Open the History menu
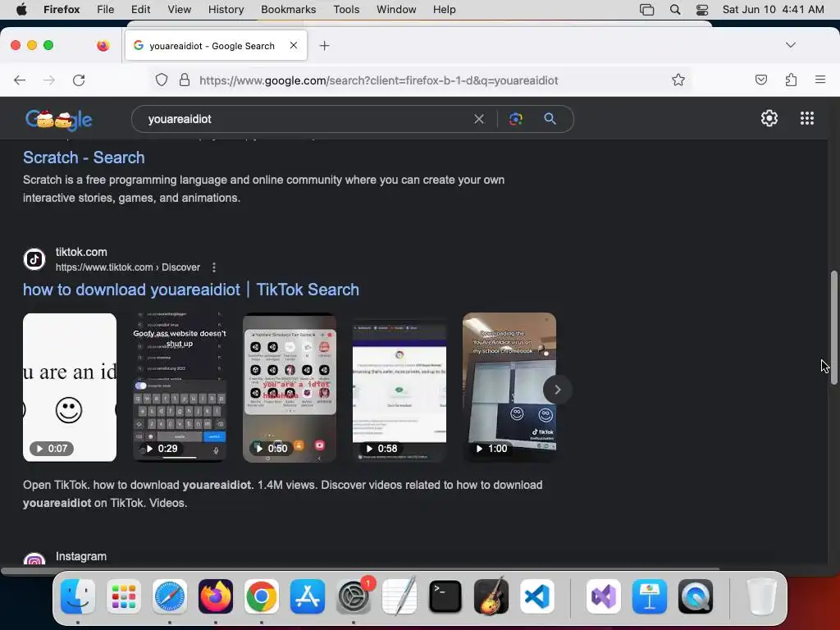Viewport: 840px width, 630px height. coord(226,10)
